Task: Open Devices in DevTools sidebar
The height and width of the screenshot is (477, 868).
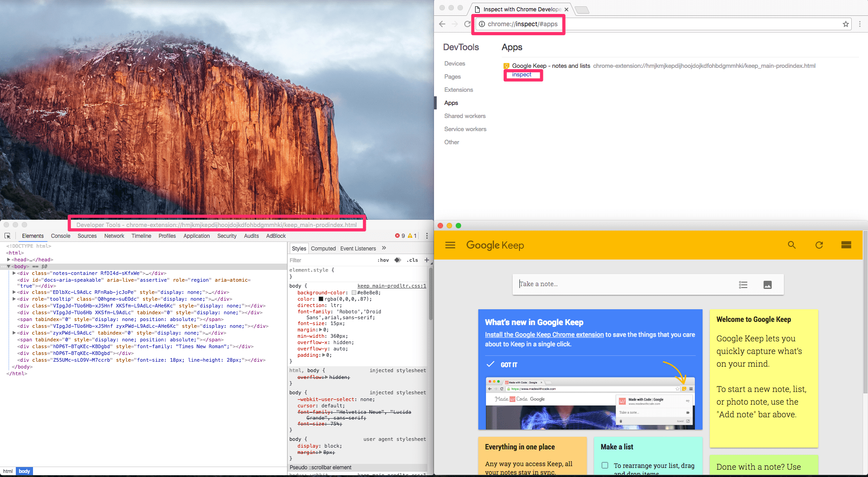Action: click(455, 64)
